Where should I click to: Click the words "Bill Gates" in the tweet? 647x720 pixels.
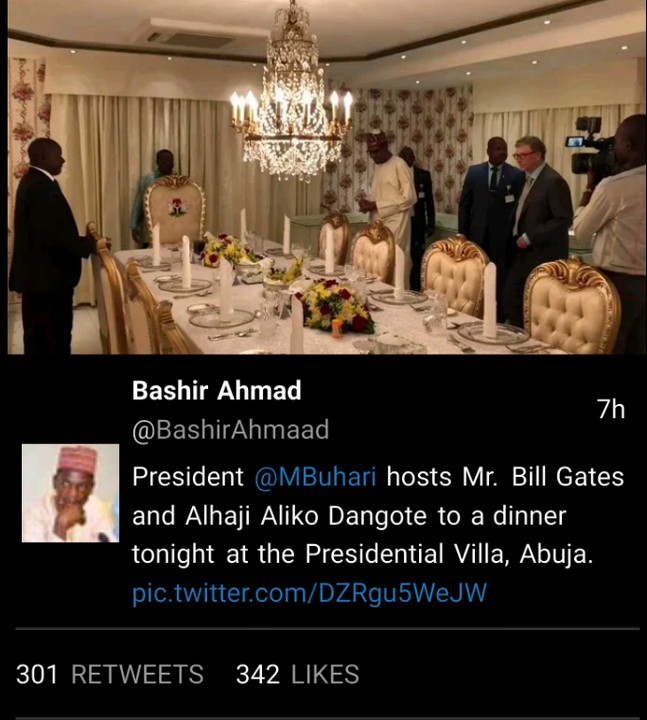(x=567, y=476)
